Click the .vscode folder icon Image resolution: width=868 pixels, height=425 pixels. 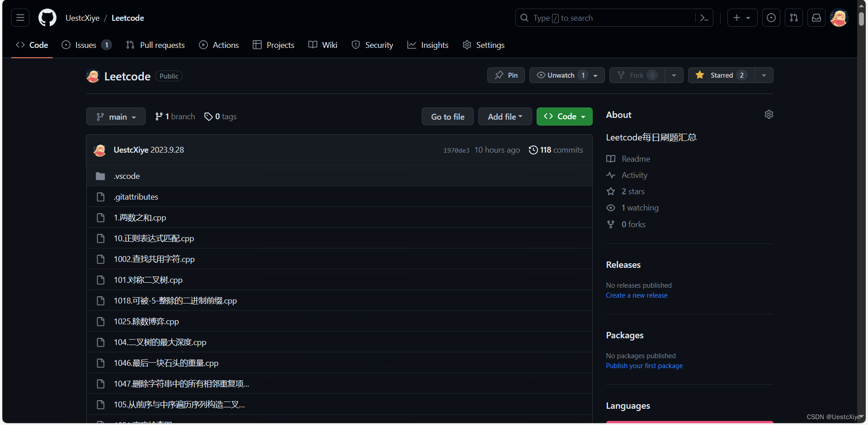pyautogui.click(x=100, y=176)
